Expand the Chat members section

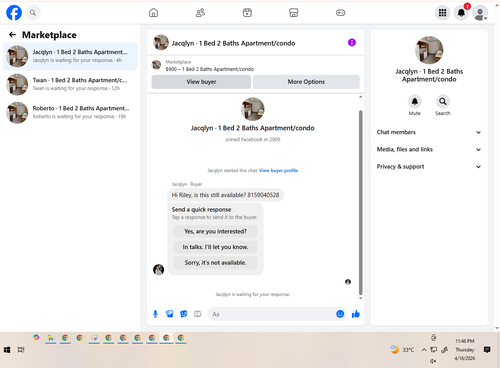(429, 132)
